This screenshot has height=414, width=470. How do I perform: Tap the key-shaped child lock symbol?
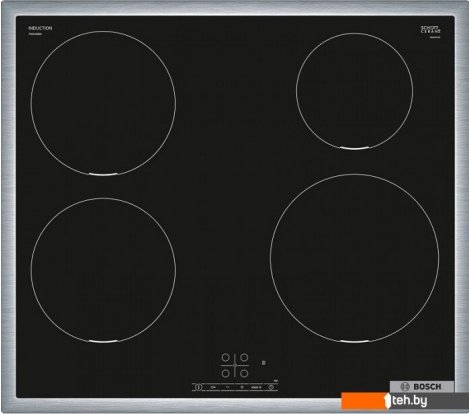[213, 387]
